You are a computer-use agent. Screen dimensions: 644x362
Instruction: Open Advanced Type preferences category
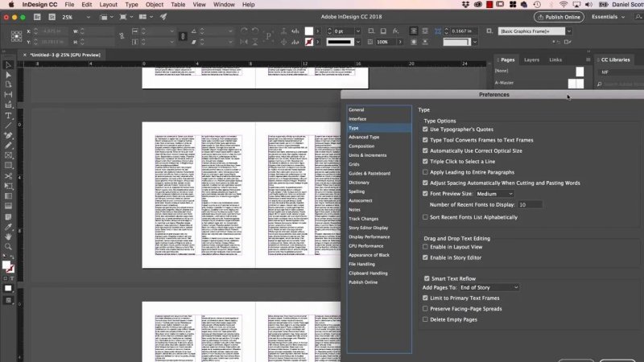pos(364,137)
